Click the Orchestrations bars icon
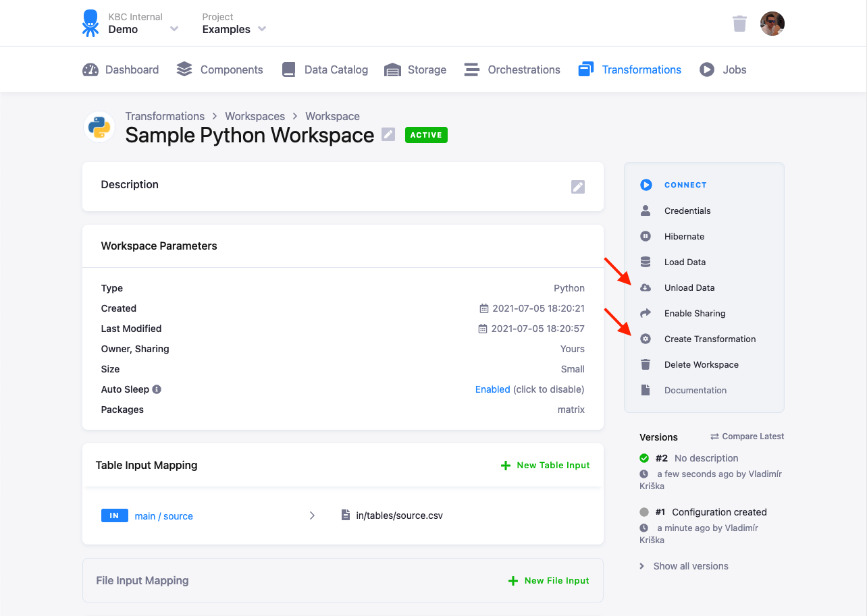 (472, 69)
